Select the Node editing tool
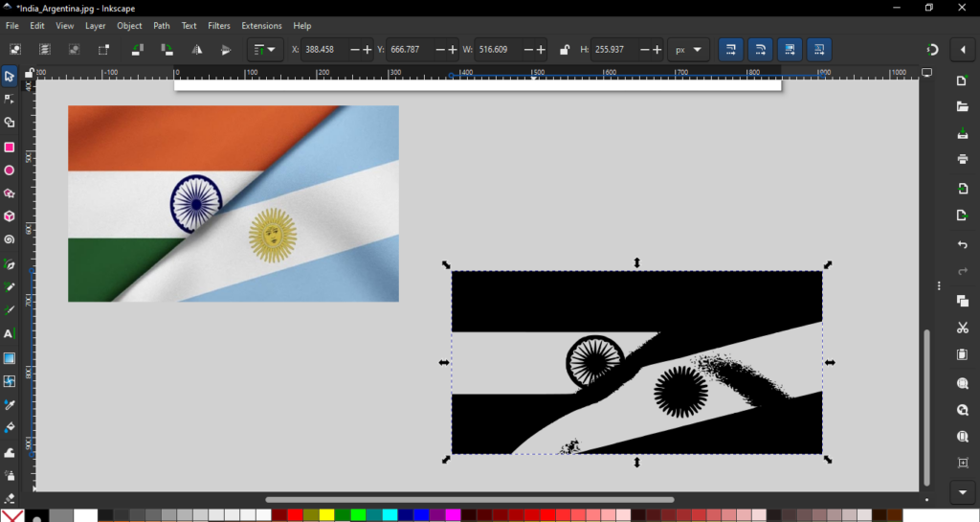980x522 pixels. pyautogui.click(x=10, y=100)
